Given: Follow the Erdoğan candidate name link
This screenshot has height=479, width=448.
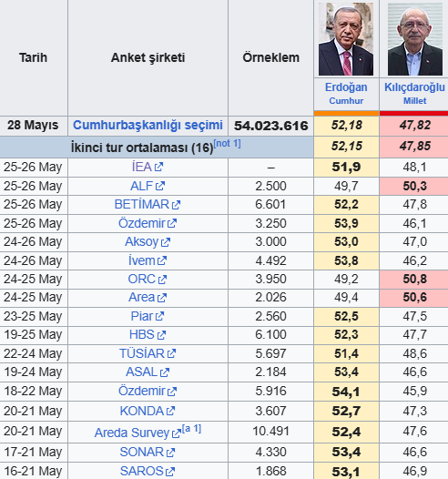Looking at the screenshot, I should (346, 87).
